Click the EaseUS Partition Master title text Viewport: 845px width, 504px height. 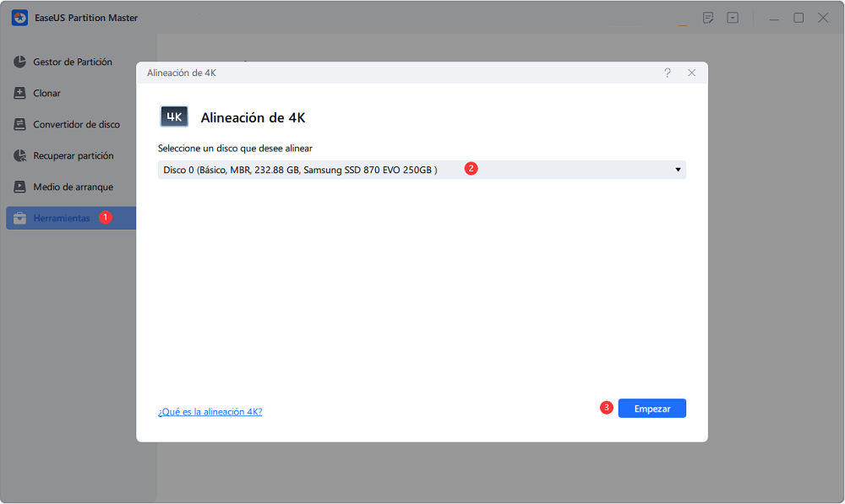click(86, 18)
